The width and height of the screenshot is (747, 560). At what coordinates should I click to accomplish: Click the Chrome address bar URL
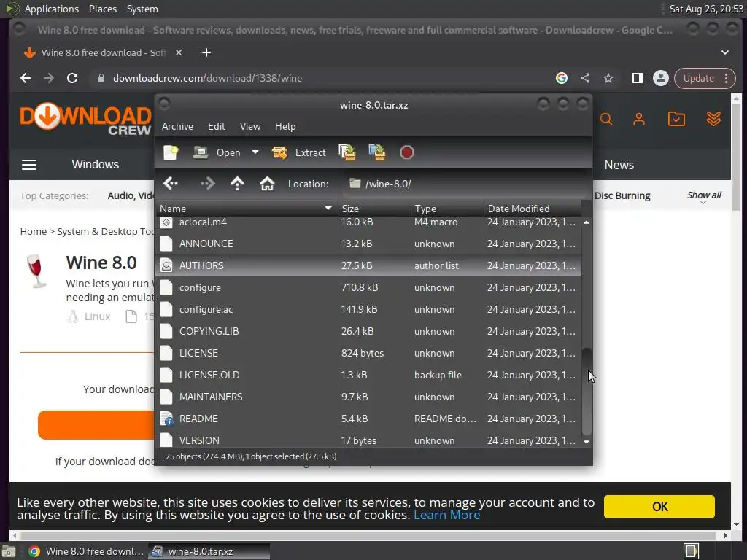point(207,78)
